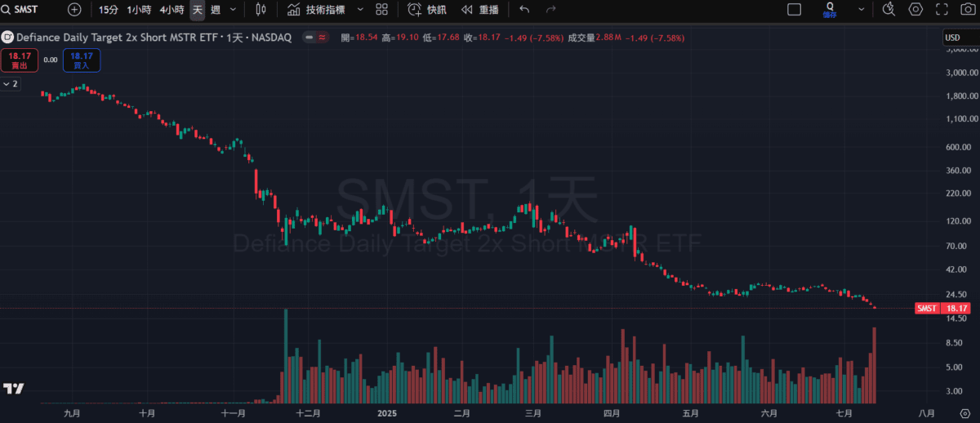Open indicator templates grid icon
The height and width of the screenshot is (423, 980).
coord(381,10)
